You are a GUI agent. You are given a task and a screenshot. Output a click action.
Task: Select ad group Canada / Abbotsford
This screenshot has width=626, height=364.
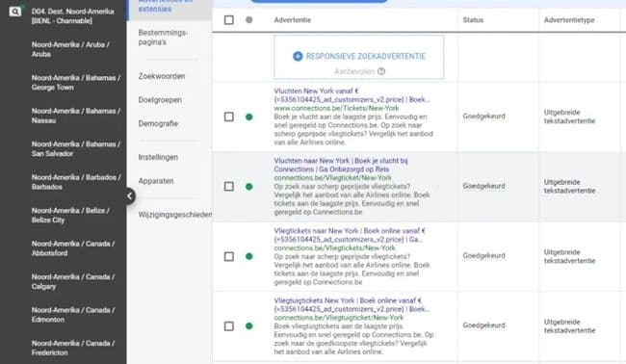tap(73, 247)
